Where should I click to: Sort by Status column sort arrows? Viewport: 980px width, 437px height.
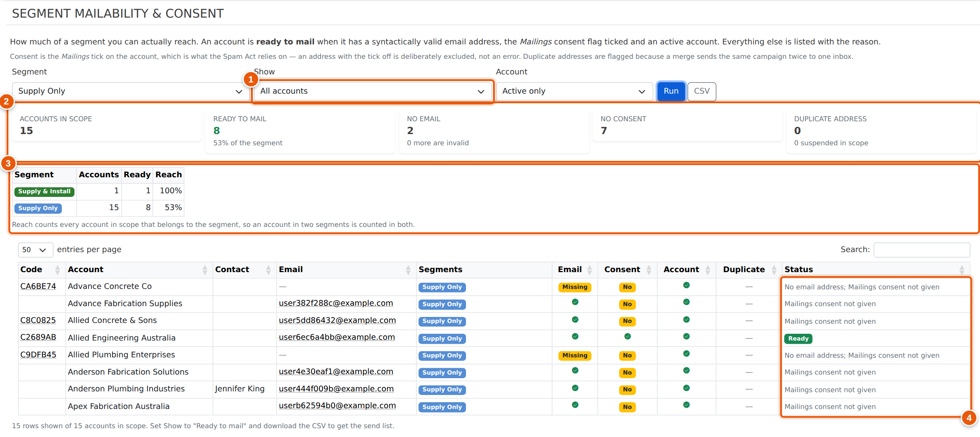pyautogui.click(x=962, y=270)
